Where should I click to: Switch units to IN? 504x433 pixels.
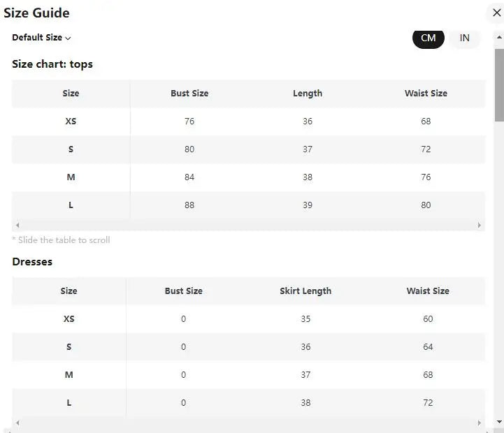(465, 38)
